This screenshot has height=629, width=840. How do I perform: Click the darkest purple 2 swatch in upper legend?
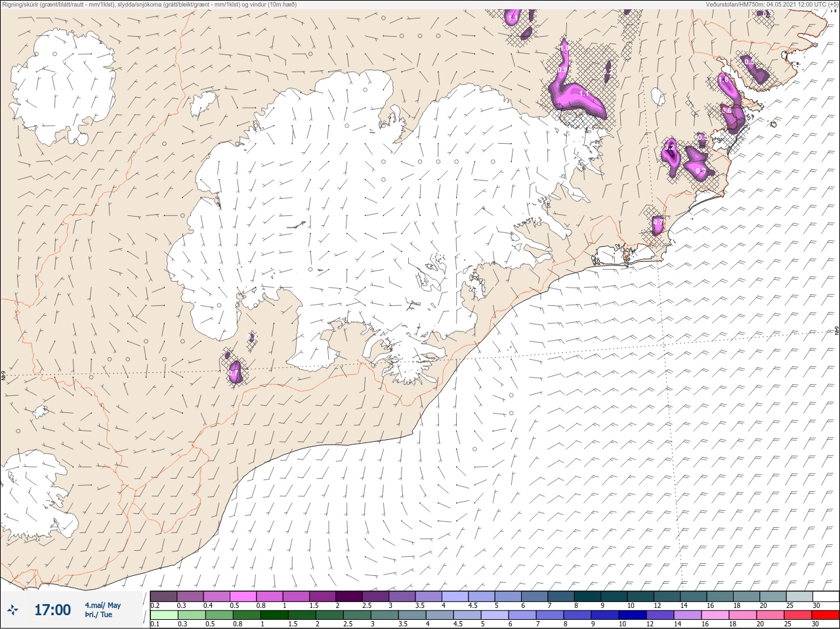349,596
